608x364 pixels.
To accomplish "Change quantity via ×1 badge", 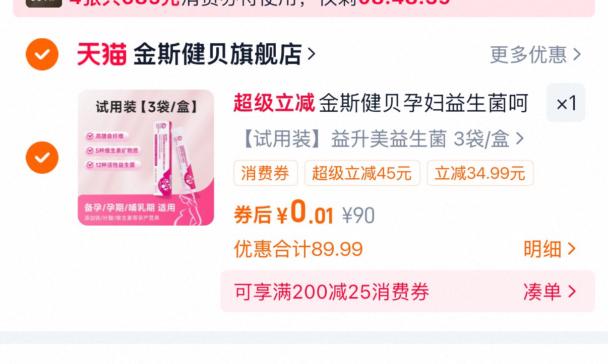I will 566,103.
